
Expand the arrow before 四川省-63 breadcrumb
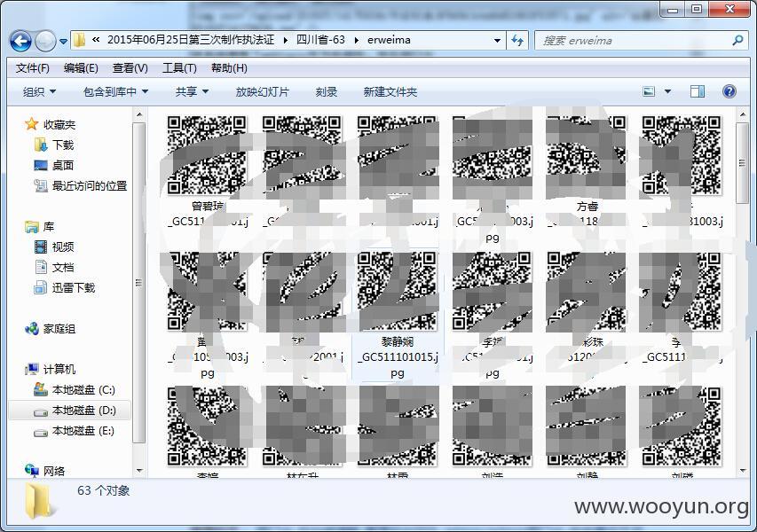[286, 40]
